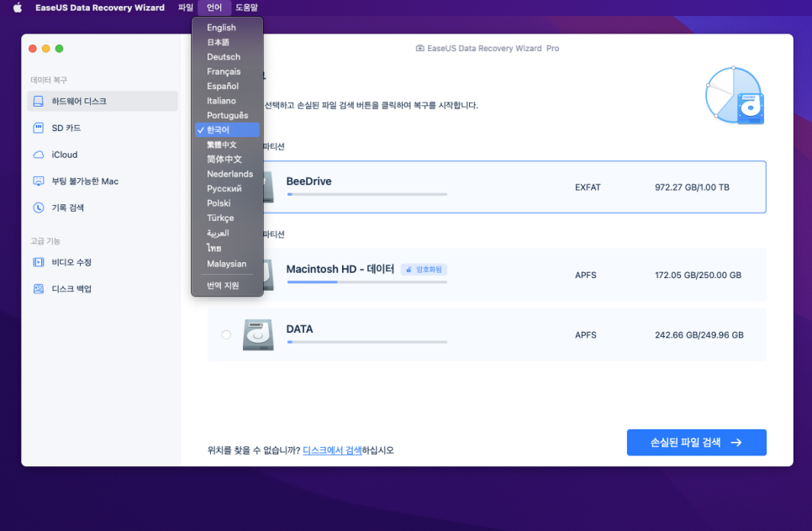Viewport: 812px width, 531px height.
Task: Follow the 디스크에서 검색 link
Action: (332, 450)
